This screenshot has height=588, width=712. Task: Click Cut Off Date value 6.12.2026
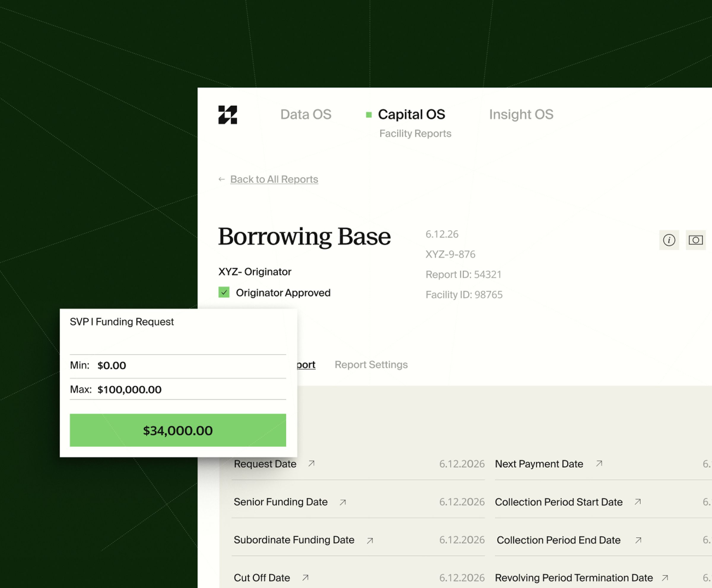tap(462, 578)
